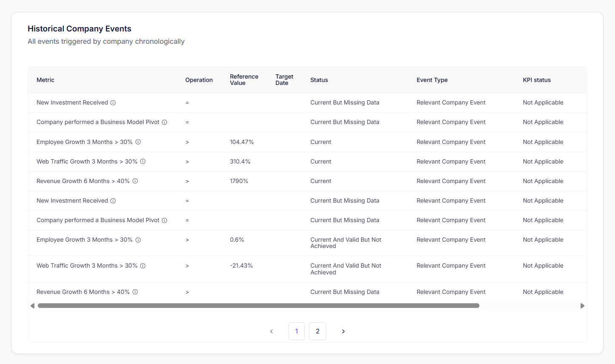
Task: Open info tooltip for Revenue Growth with 1790%
Action: coord(135,181)
